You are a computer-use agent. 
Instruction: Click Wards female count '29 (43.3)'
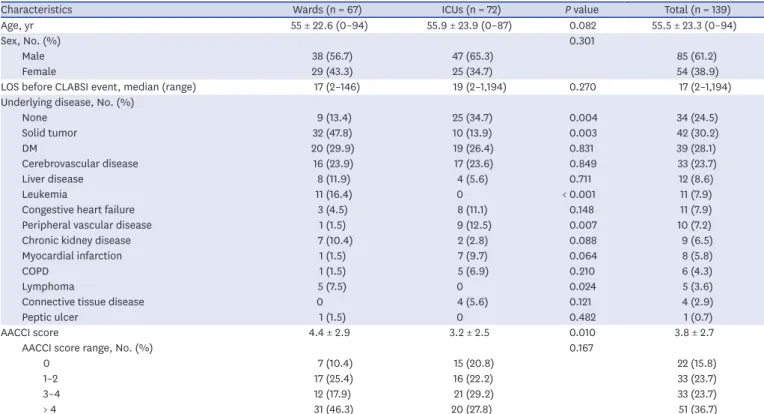pos(332,72)
